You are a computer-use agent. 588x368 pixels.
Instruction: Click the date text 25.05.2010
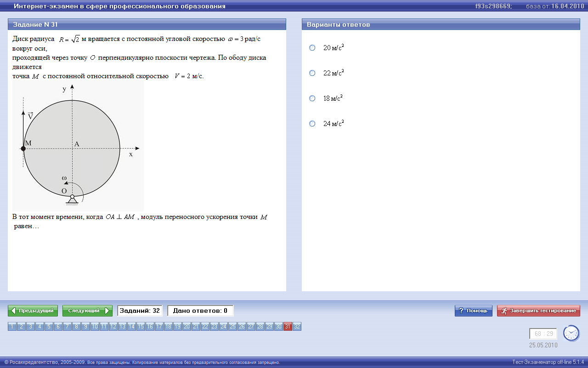(543, 345)
